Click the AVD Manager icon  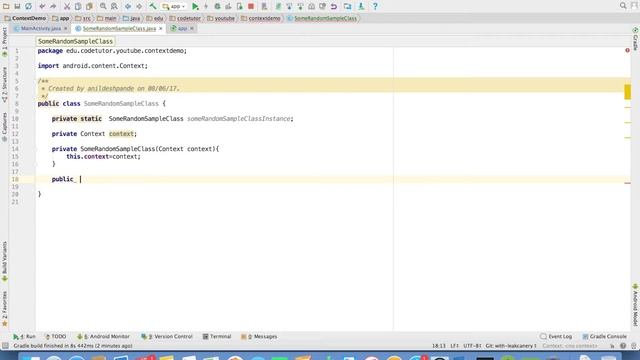(264, 6)
